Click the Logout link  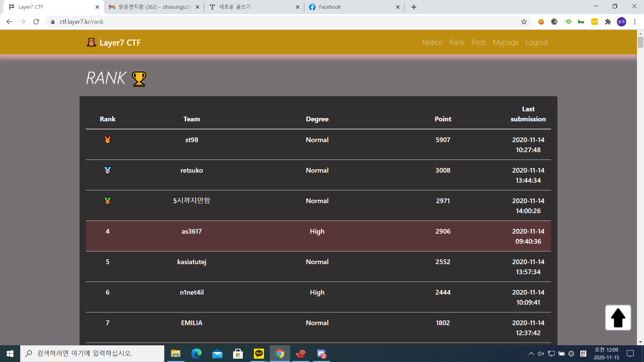(x=536, y=43)
